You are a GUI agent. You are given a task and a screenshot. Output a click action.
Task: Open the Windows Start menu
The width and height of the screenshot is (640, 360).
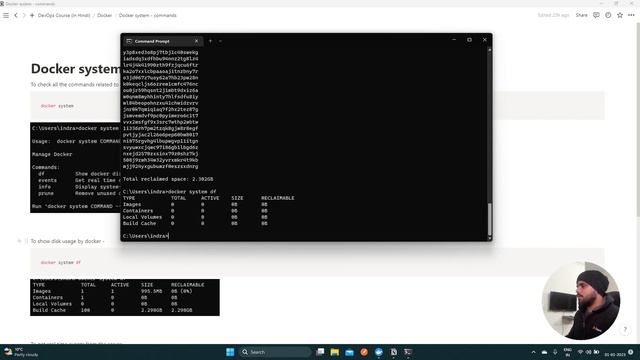coord(230,352)
